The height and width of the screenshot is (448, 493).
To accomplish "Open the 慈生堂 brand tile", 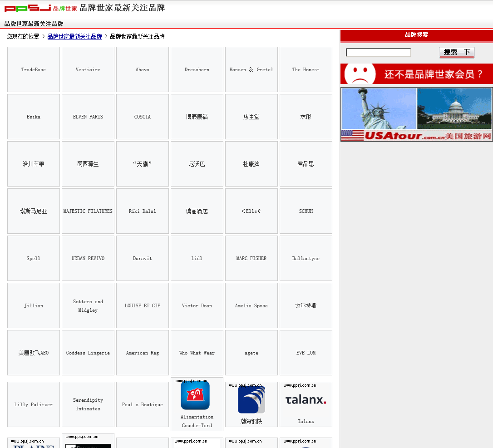I will (x=251, y=117).
